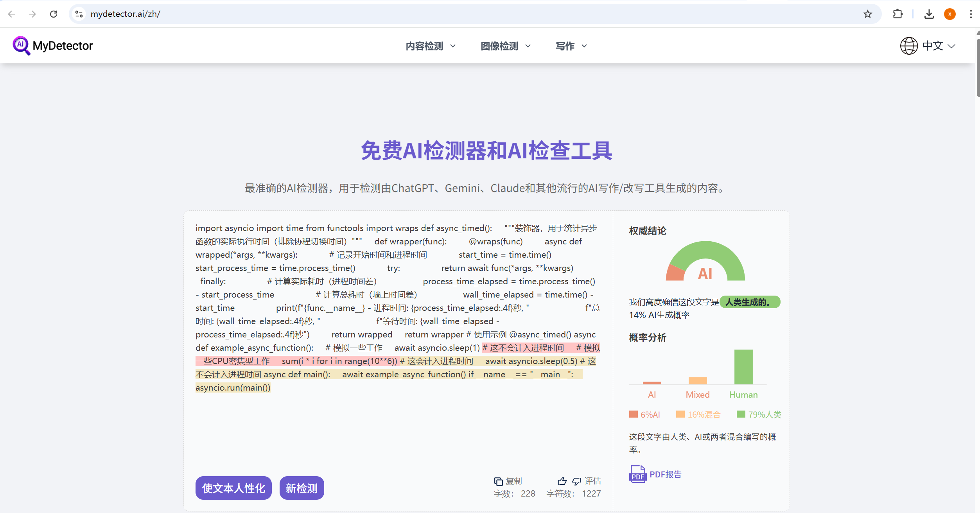980x513 pixels.
Task: Open the PDF报告 link
Action: [x=665, y=474]
